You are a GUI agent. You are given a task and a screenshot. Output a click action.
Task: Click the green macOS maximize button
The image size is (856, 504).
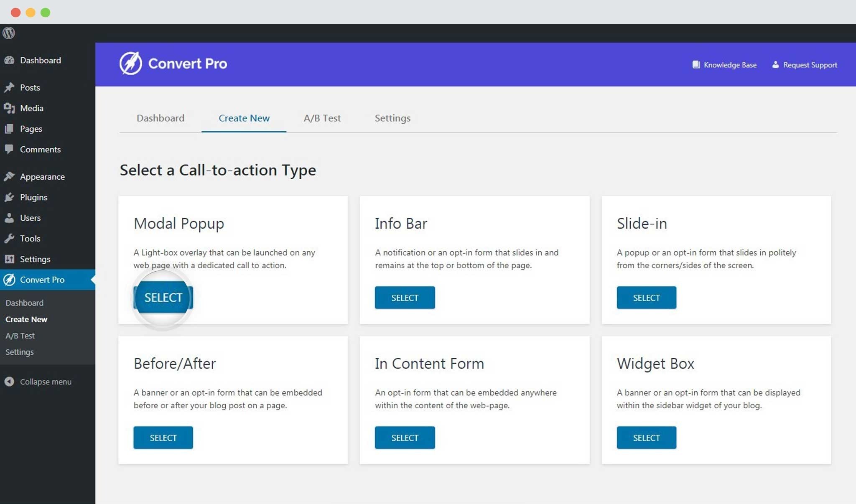coord(45,13)
